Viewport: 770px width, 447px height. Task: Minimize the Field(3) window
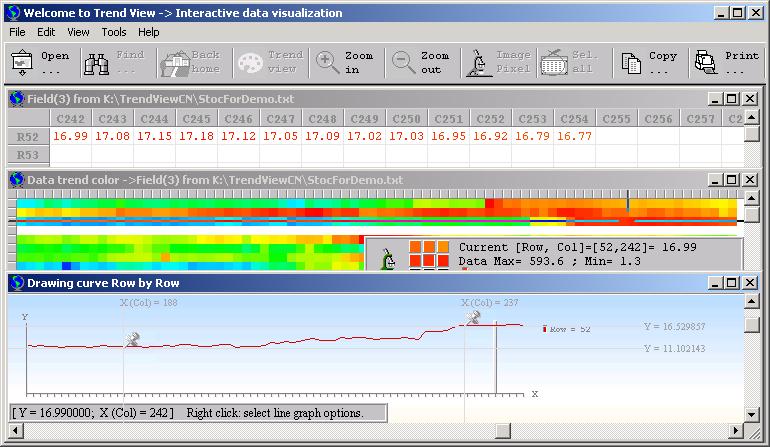715,99
